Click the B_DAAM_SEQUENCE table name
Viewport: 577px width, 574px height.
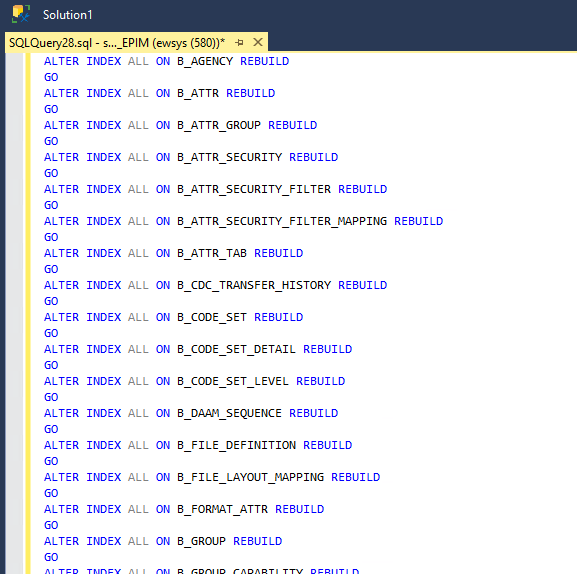pyautogui.click(x=230, y=413)
